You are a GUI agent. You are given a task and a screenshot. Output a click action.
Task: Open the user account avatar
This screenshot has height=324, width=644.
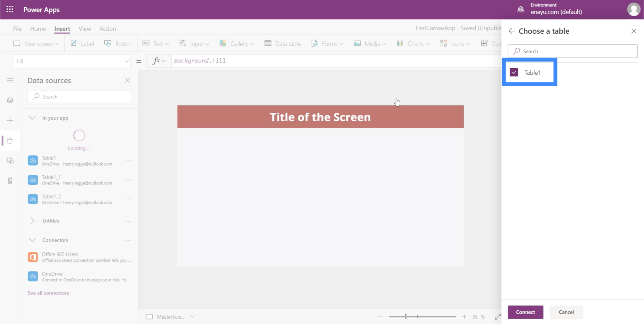click(x=634, y=9)
